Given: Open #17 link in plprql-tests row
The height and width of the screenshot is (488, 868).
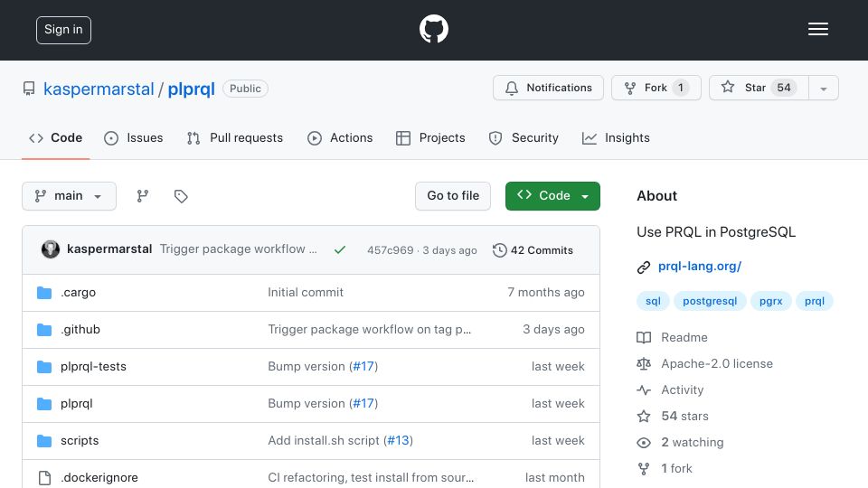Looking at the screenshot, I should pos(363,366).
